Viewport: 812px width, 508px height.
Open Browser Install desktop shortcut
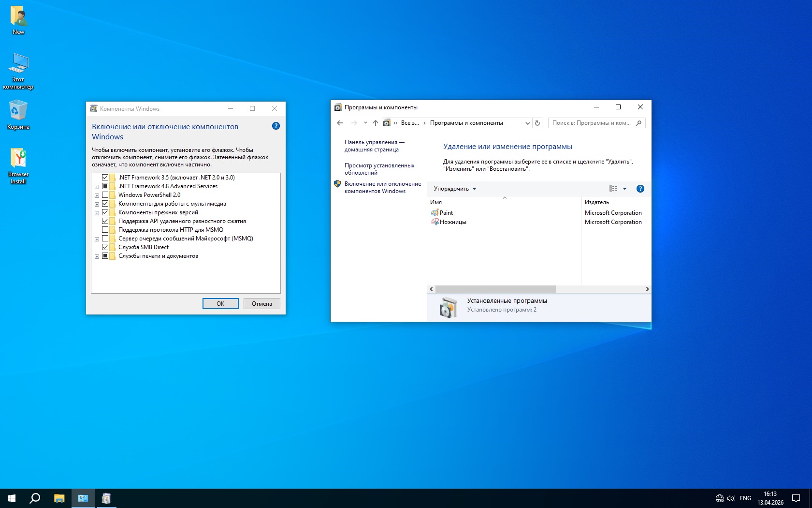point(18,165)
